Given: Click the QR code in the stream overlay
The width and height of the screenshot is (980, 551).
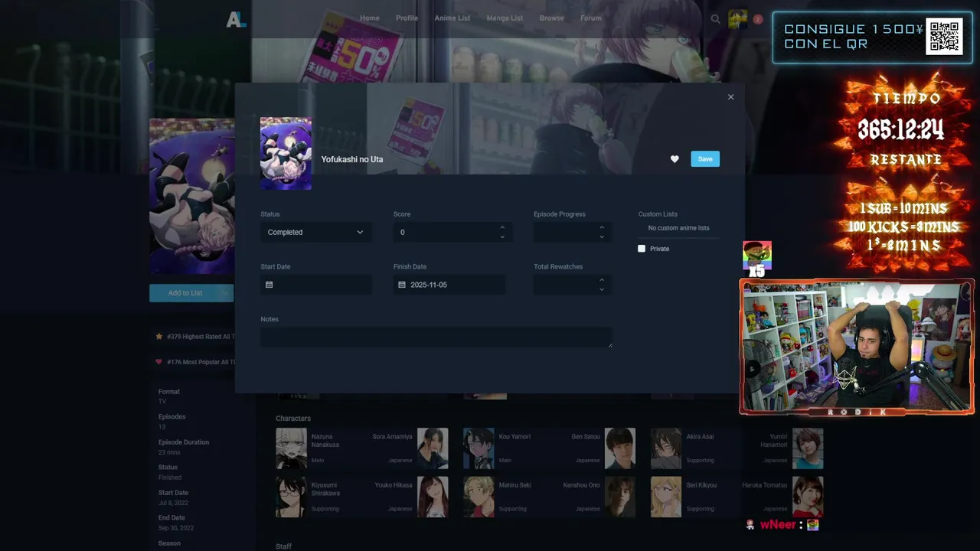Looking at the screenshot, I should [944, 36].
